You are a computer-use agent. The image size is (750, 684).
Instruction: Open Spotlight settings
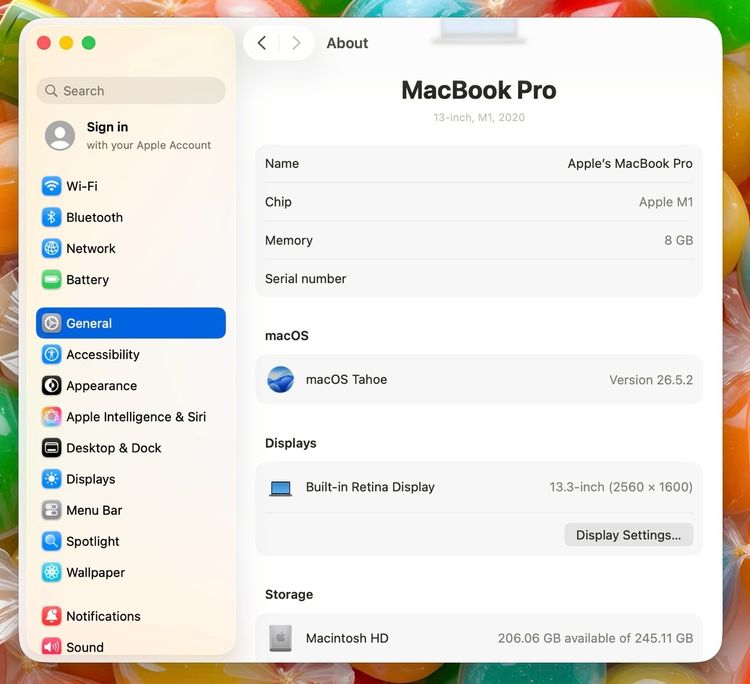point(131,541)
